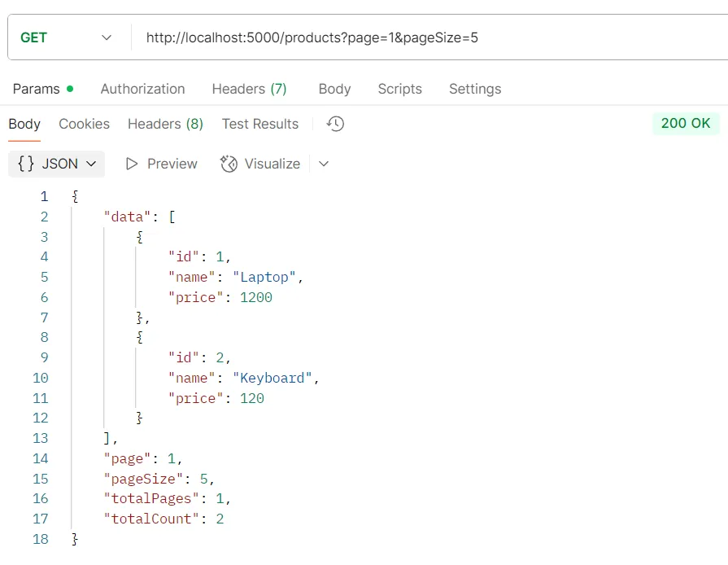View the Test Results tab
This screenshot has height=565, width=728.
(x=259, y=123)
